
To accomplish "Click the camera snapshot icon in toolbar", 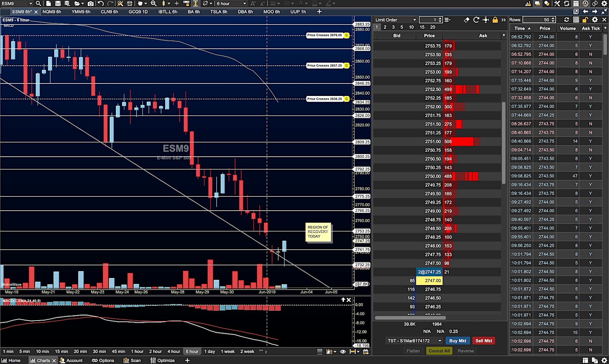I will coord(91,3).
